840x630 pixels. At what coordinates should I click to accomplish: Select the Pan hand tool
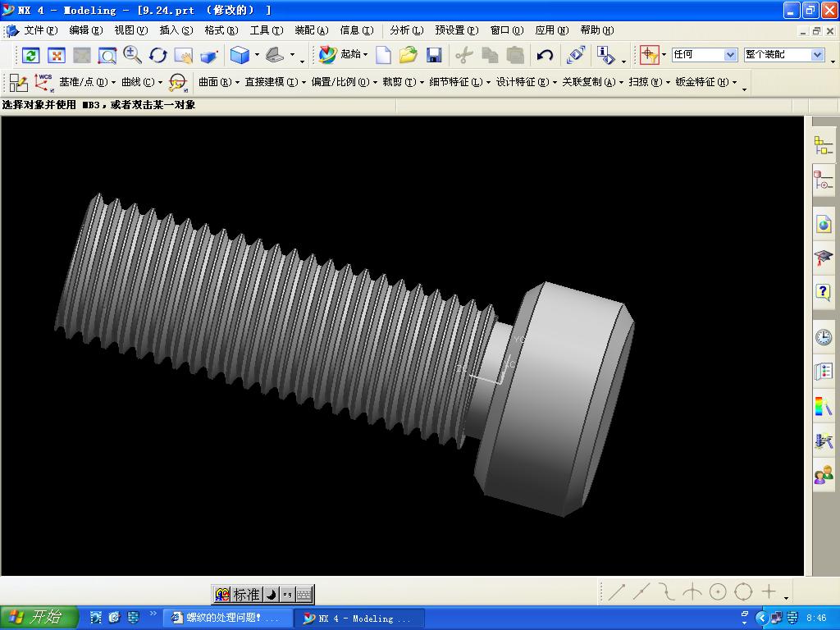[x=183, y=55]
